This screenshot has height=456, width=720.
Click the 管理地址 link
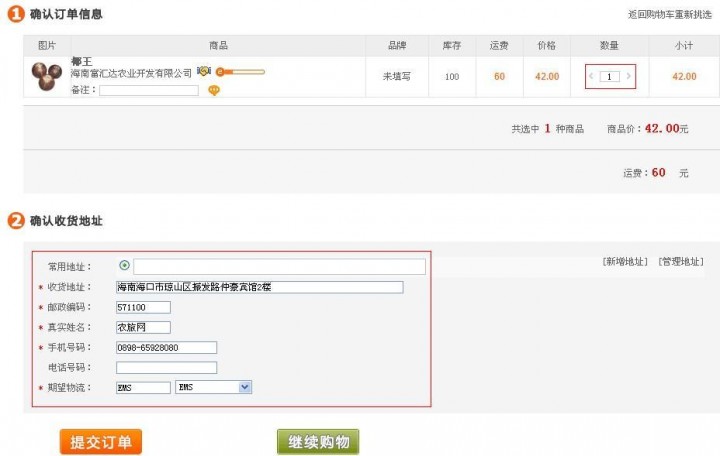(x=680, y=262)
